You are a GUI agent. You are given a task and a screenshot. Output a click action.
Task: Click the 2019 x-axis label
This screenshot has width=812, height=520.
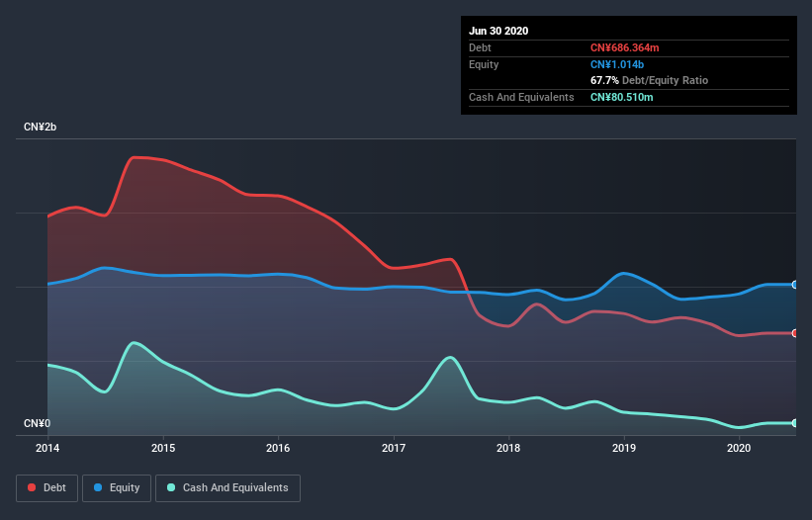[624, 448]
